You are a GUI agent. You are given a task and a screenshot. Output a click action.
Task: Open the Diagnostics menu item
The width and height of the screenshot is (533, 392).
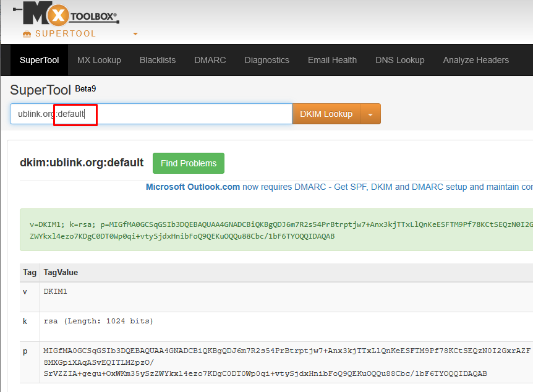coord(266,60)
